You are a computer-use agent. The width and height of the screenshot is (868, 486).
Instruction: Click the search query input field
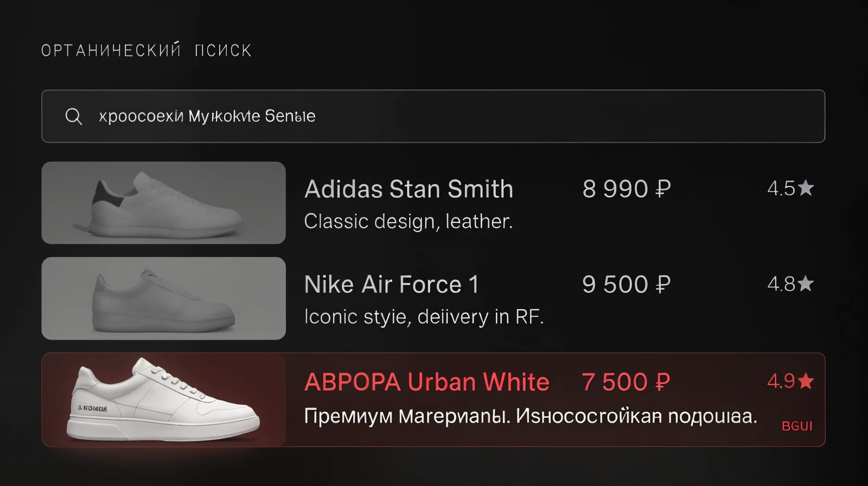(434, 116)
